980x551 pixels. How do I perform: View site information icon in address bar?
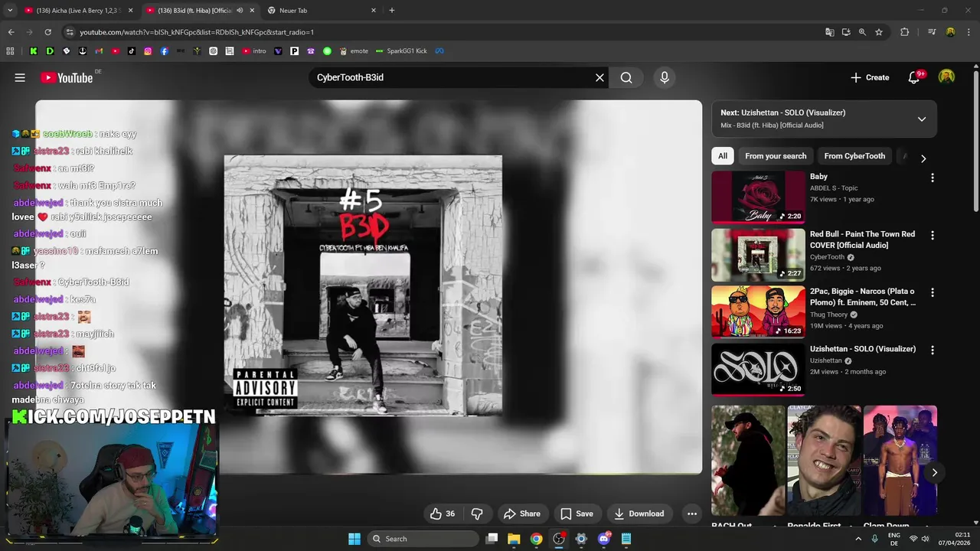(70, 32)
